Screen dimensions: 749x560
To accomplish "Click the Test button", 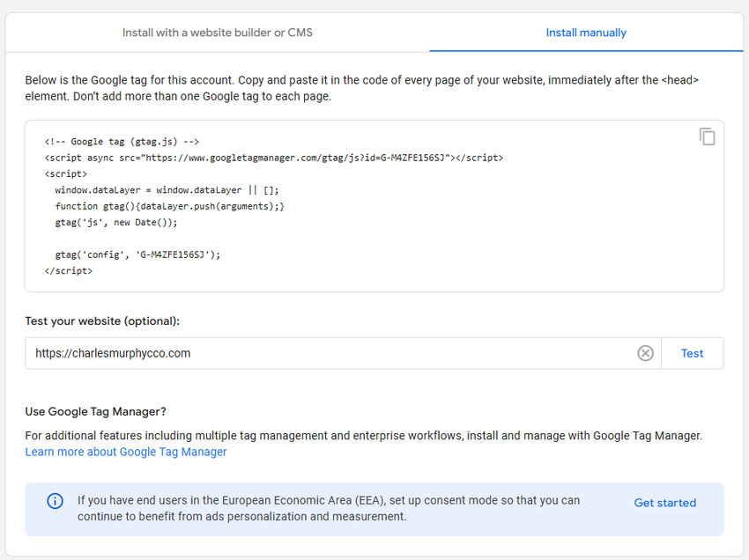I will [x=692, y=353].
